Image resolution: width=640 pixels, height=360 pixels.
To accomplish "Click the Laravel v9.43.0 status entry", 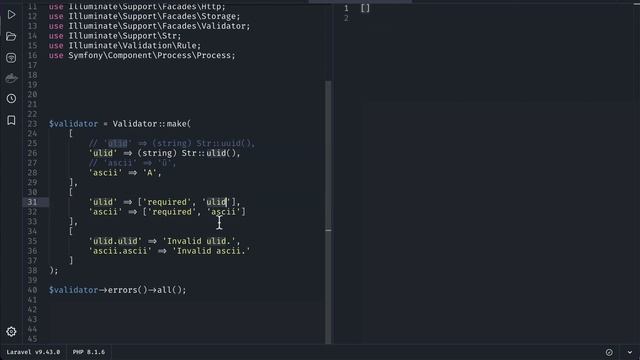I will point(33,352).
